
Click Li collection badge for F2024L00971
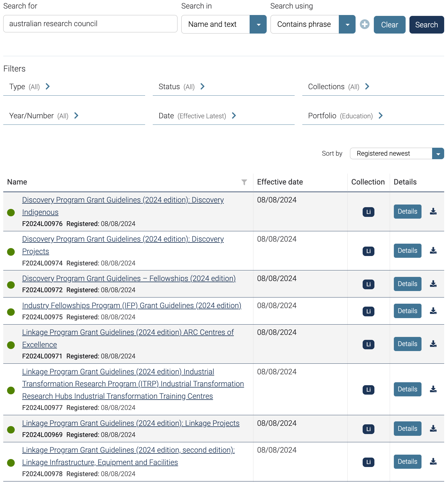click(368, 344)
